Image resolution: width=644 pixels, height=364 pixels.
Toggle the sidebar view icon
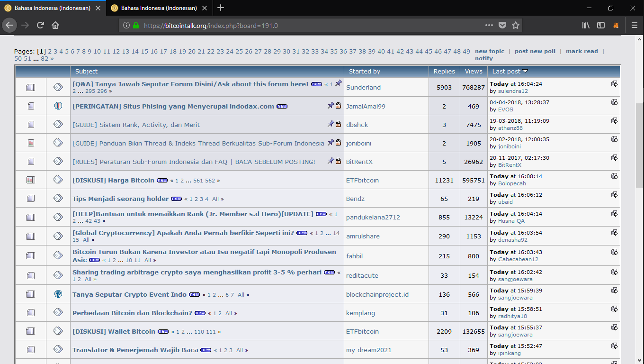pyautogui.click(x=601, y=25)
